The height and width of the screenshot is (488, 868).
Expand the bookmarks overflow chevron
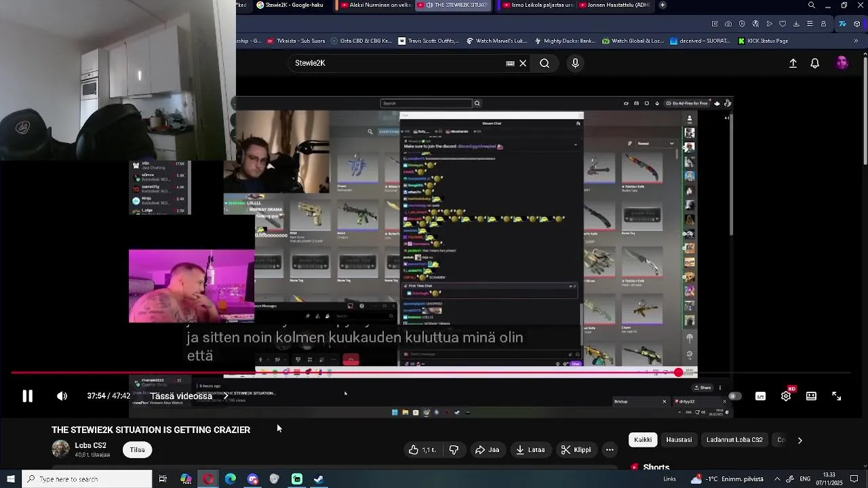[856, 41]
